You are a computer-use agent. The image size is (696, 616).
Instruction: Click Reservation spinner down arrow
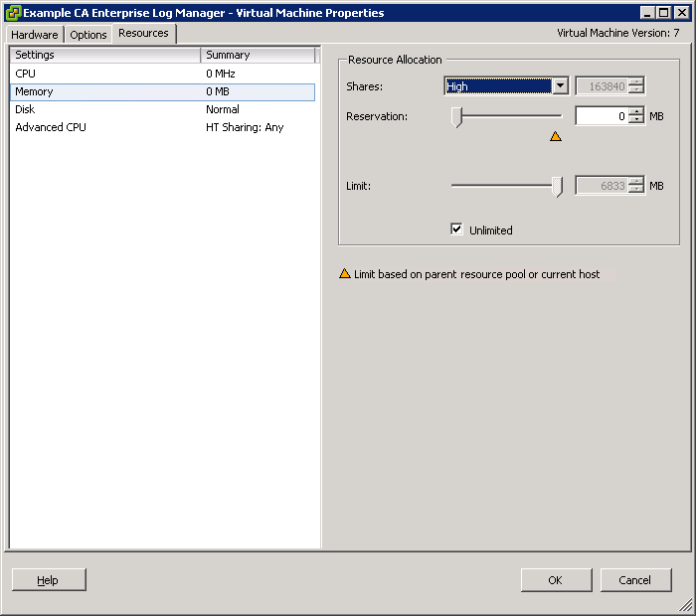tap(636, 120)
